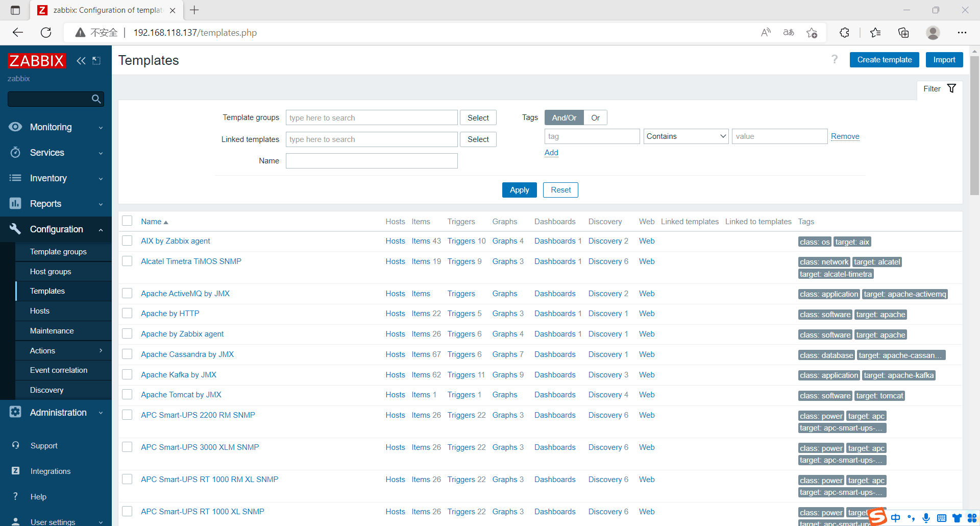The width and height of the screenshot is (980, 526).
Task: Open Event correlation menu item
Action: [x=63, y=370]
